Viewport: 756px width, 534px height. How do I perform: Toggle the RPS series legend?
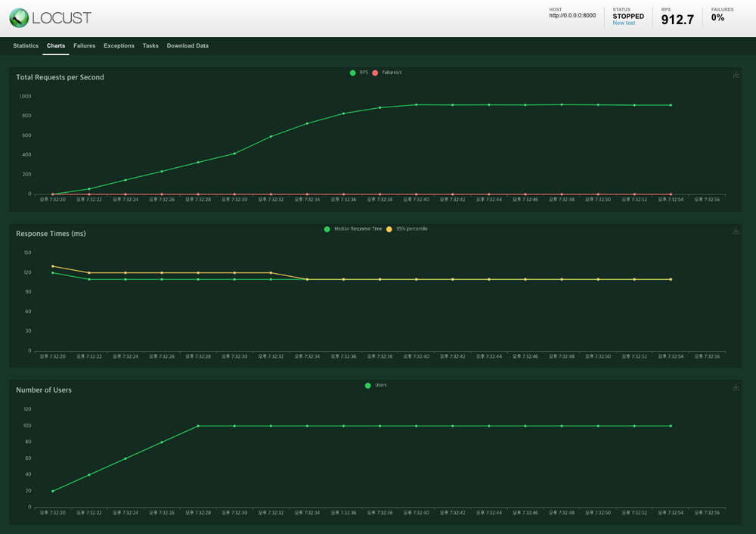click(358, 73)
